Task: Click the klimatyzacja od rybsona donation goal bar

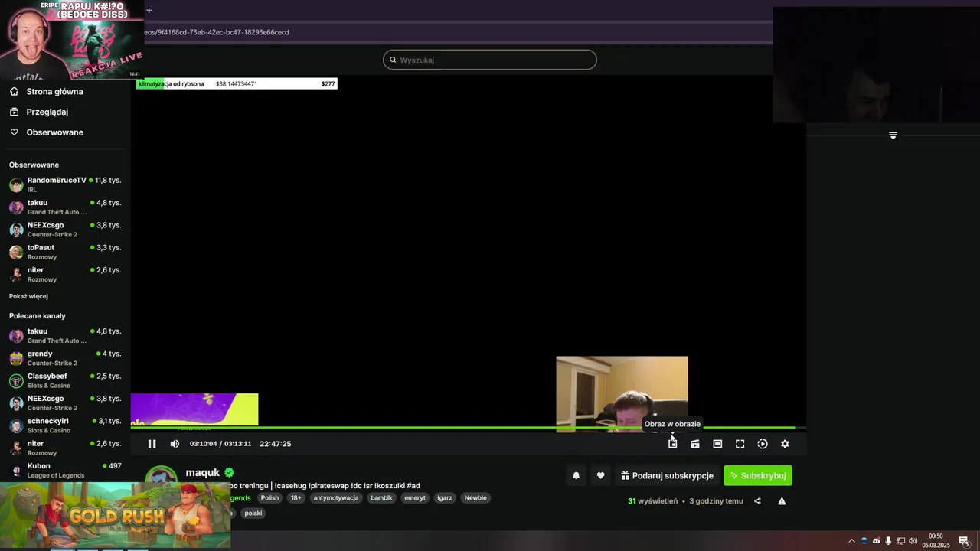Action: tap(237, 83)
